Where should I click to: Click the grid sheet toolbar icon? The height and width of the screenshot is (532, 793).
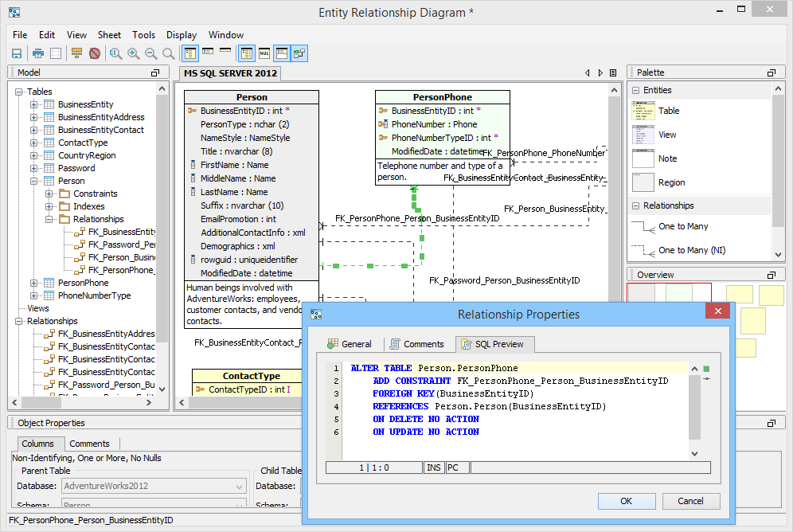point(56,53)
